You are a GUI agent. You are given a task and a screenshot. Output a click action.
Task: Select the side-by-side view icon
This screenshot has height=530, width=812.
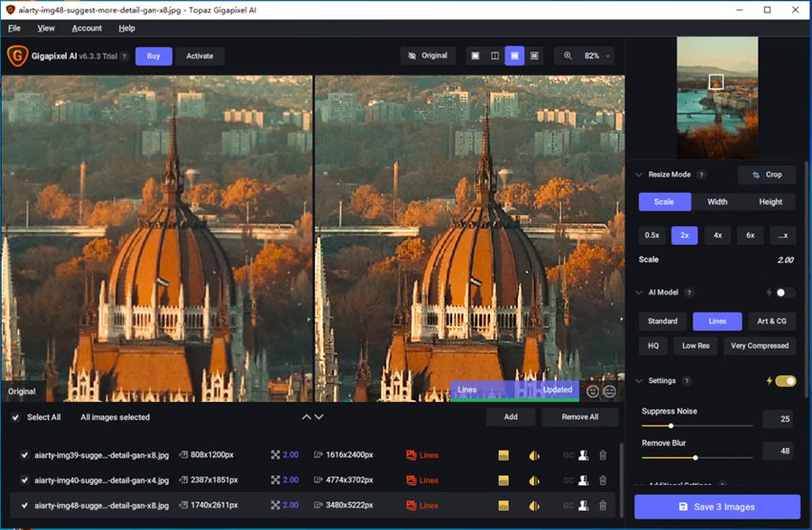514,56
